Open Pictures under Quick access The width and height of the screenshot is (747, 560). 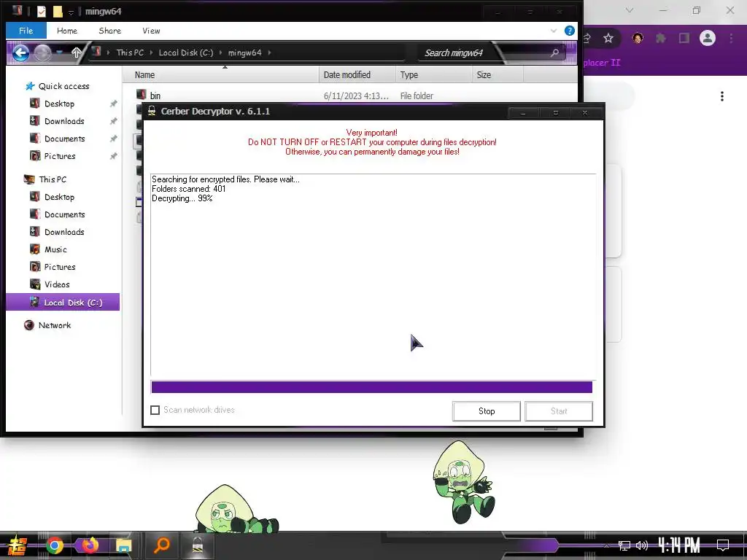(x=60, y=156)
